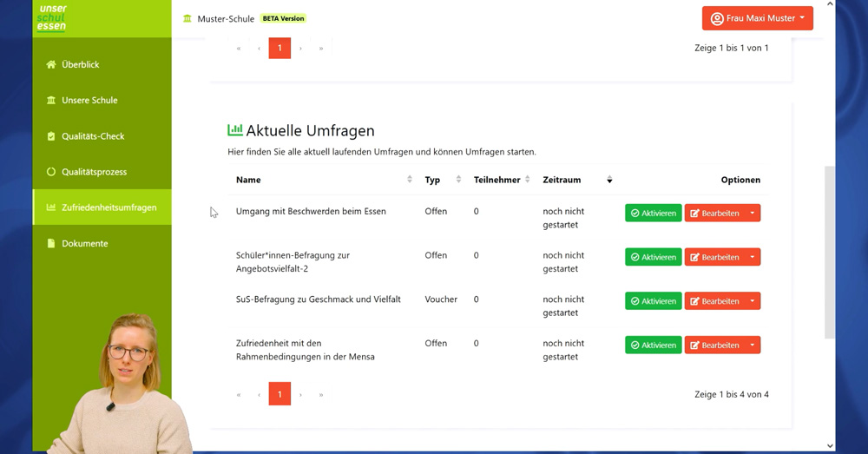Open the Frau Maxi Muster user dropdown
The width and height of the screenshot is (868, 454).
pyautogui.click(x=757, y=18)
